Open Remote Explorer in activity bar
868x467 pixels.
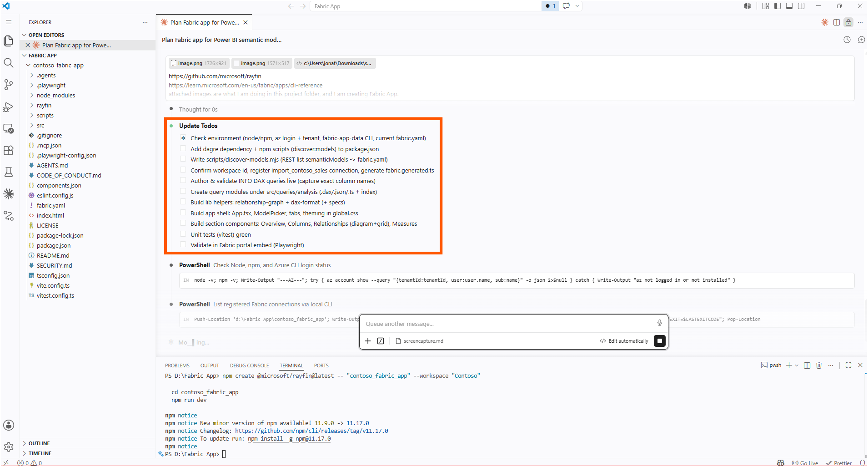[8, 129]
